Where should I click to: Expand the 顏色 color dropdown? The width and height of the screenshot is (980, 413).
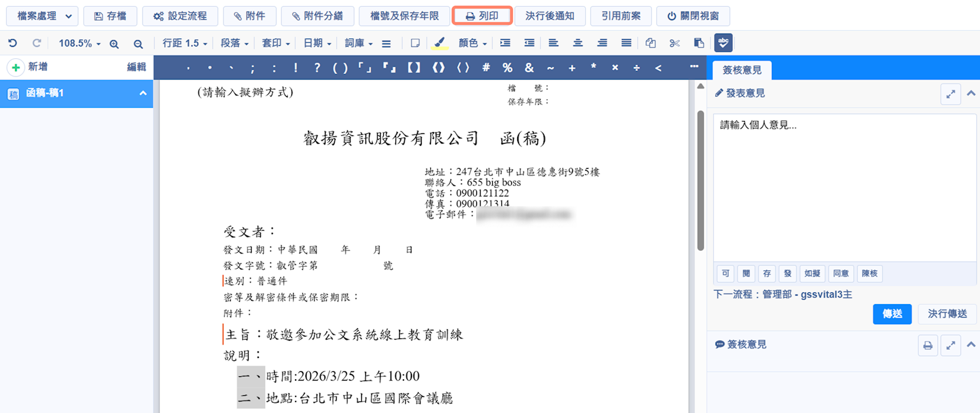(473, 43)
